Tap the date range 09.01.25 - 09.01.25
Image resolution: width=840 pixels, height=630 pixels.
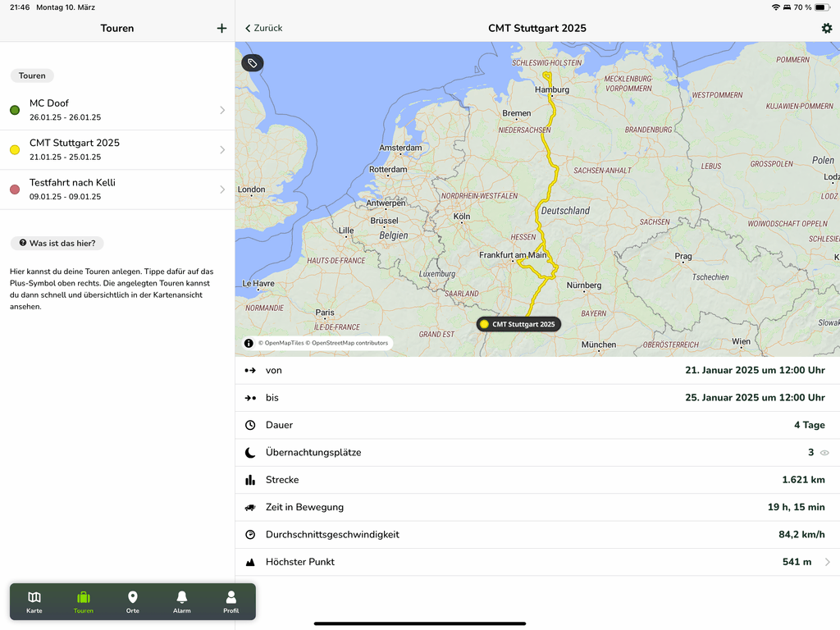(x=66, y=197)
